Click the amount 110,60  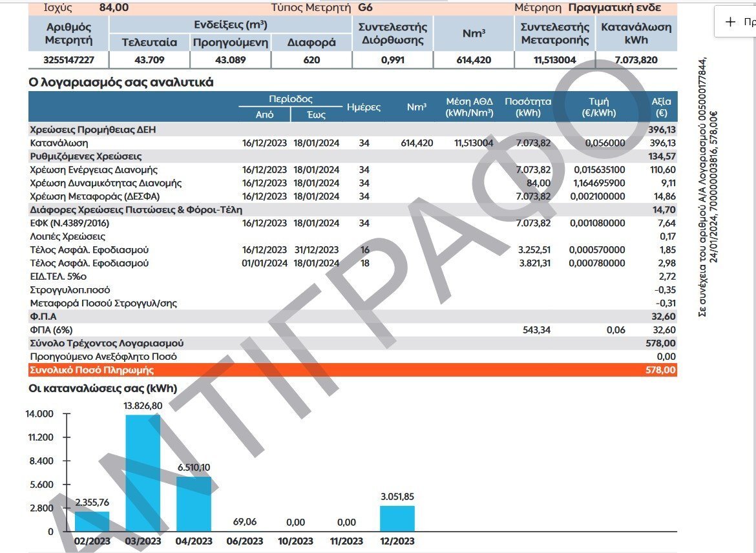pyautogui.click(x=662, y=170)
